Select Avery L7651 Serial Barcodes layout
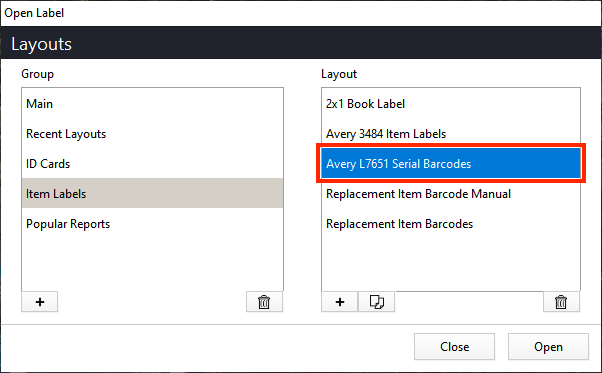 pos(451,163)
